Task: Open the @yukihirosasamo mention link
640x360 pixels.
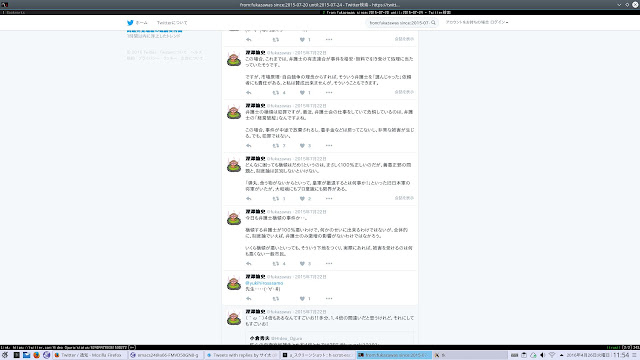Action: pos(264,283)
